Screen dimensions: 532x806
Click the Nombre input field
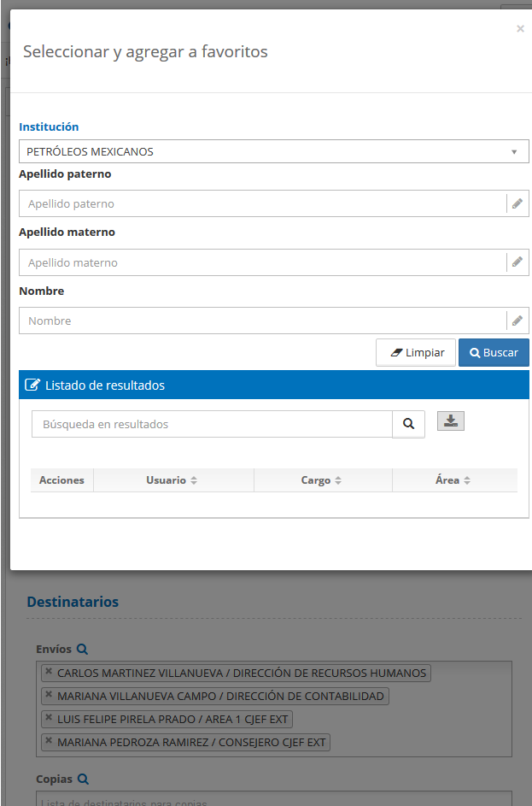coord(262,321)
